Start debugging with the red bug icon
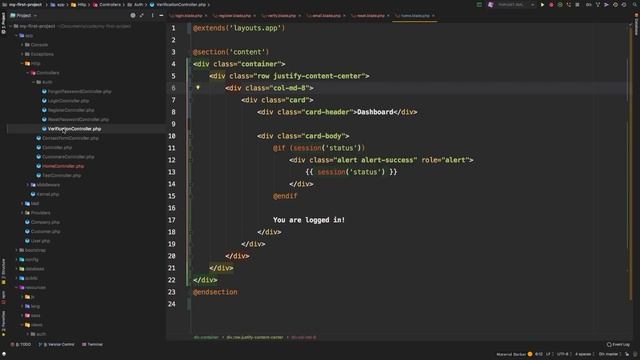 [551, 4]
